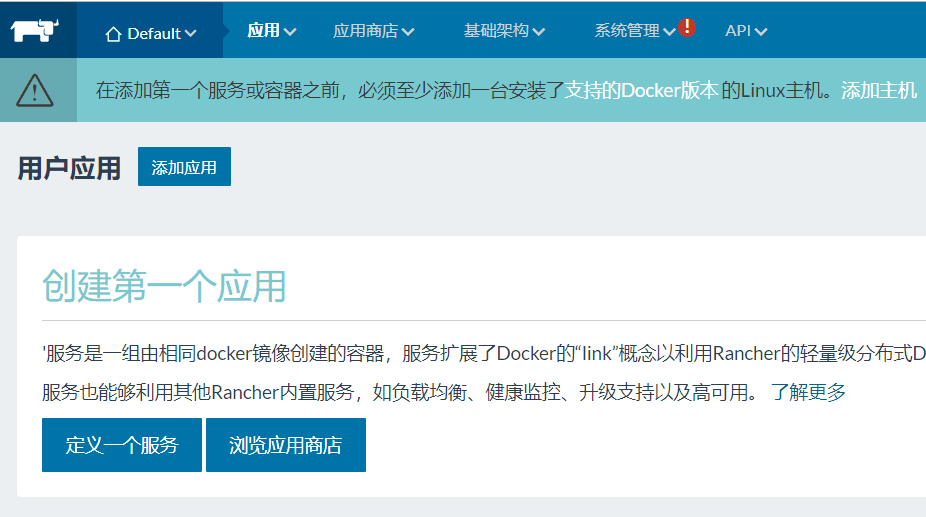Click the red alert badge on 系统管理
The width and height of the screenshot is (926, 517).
coord(687,27)
